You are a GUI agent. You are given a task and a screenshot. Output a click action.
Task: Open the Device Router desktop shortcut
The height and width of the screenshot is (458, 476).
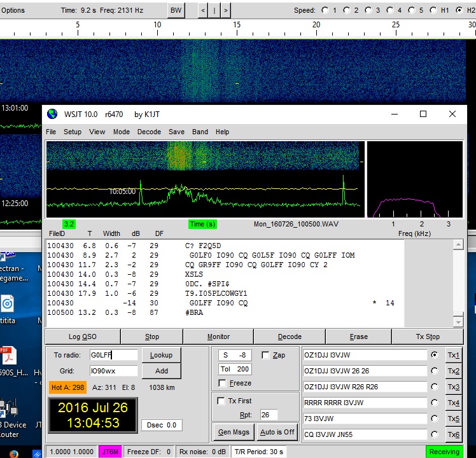click(x=8, y=408)
